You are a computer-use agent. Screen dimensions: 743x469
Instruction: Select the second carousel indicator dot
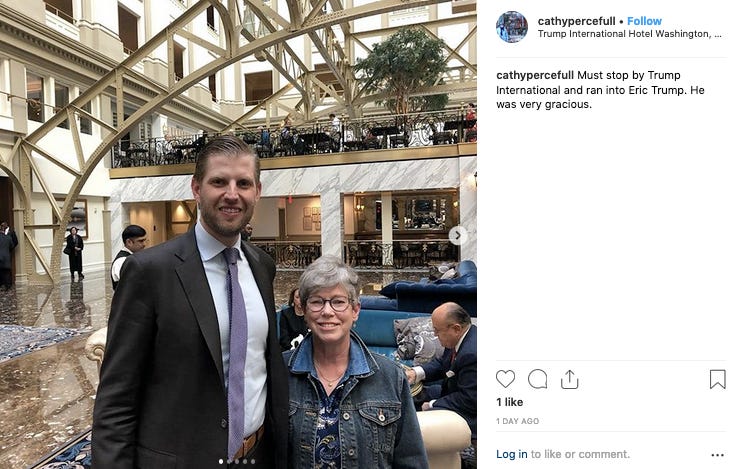point(229,461)
